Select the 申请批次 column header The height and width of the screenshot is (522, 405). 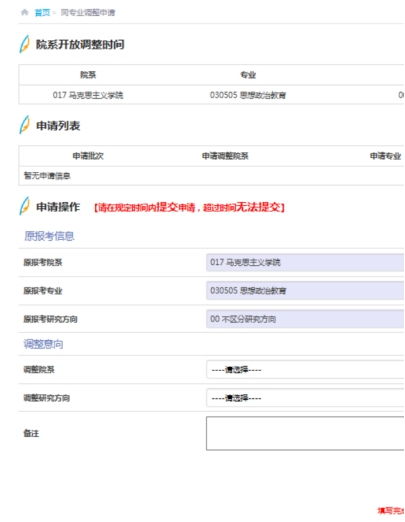88,156
